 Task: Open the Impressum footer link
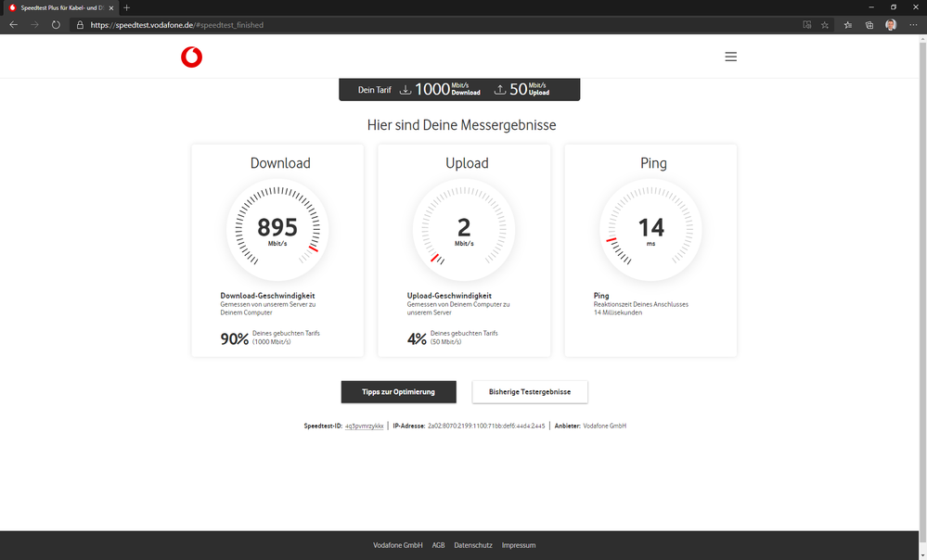click(x=519, y=545)
